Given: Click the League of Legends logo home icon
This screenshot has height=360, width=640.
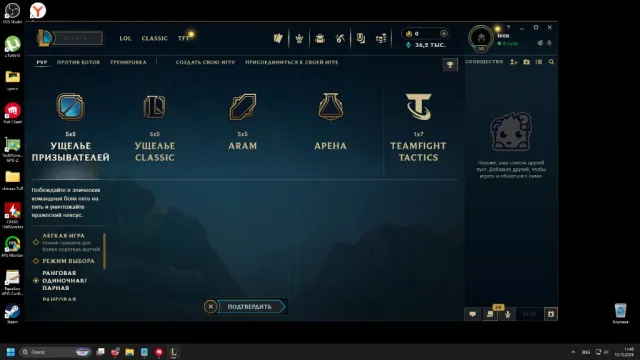Looking at the screenshot, I should (44, 38).
